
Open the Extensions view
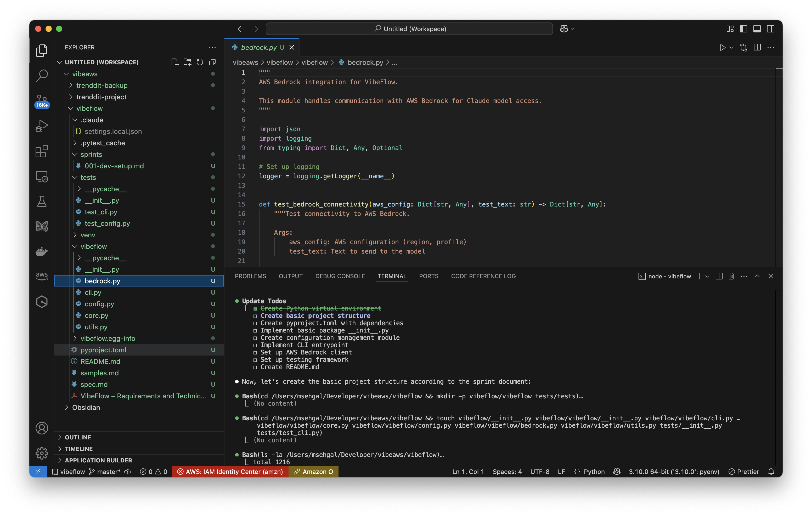point(42,151)
